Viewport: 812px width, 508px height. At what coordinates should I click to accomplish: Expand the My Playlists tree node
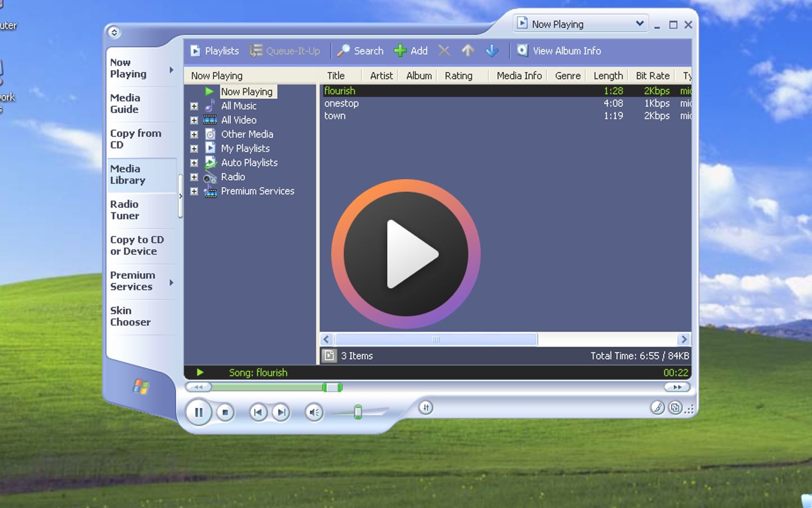click(194, 149)
